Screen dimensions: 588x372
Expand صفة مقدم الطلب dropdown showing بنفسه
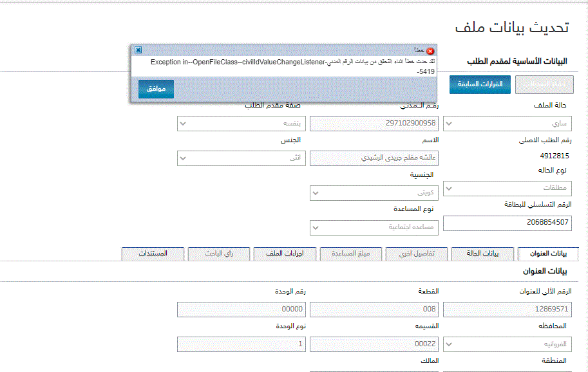coord(242,124)
